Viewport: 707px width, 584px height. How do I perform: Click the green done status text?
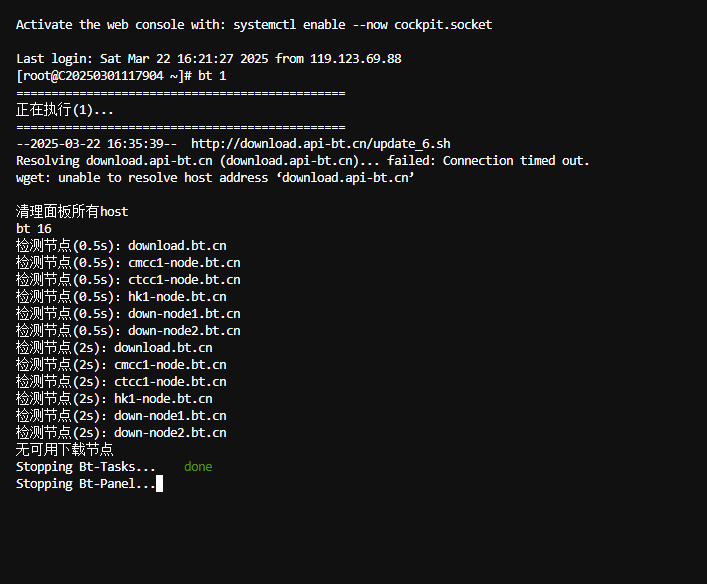click(198, 467)
